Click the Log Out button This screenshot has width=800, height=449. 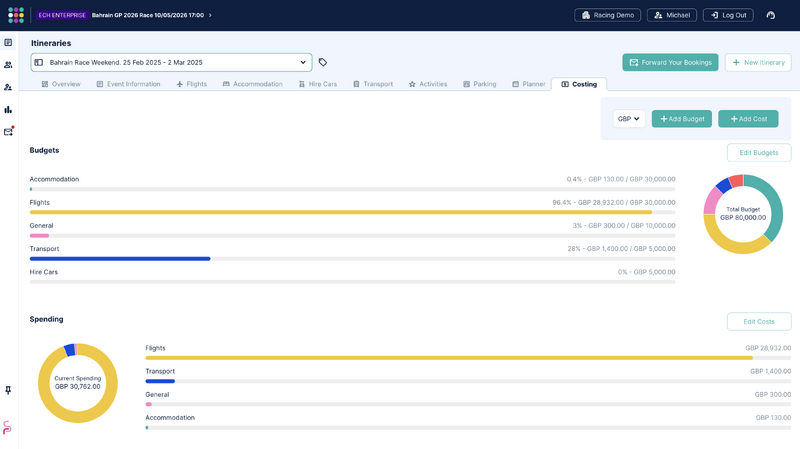pyautogui.click(x=728, y=15)
